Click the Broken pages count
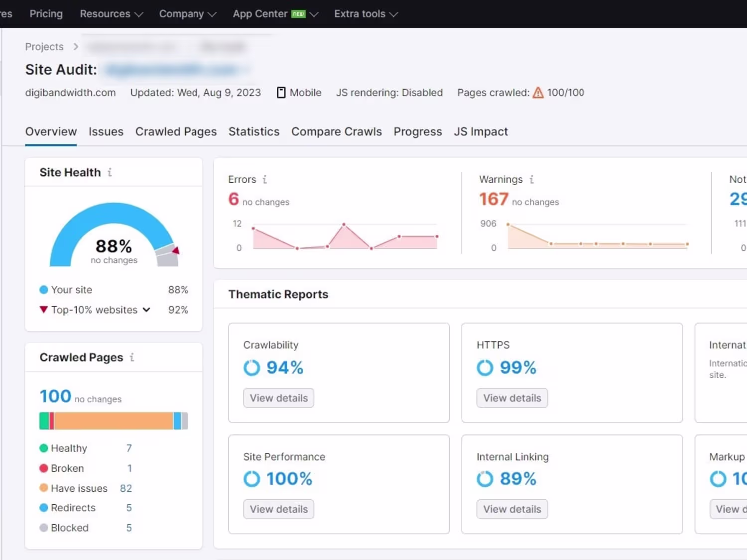This screenshot has height=560, width=747. pos(129,468)
